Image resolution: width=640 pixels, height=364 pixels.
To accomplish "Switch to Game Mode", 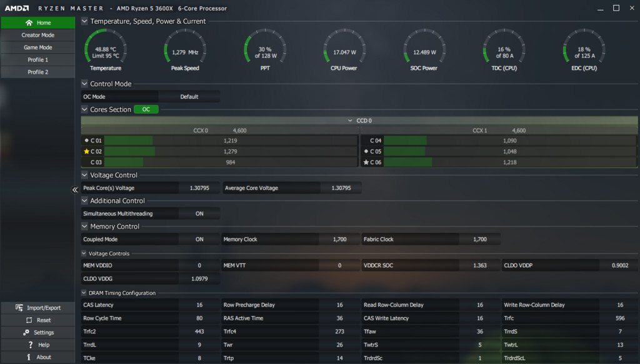I will [x=38, y=47].
